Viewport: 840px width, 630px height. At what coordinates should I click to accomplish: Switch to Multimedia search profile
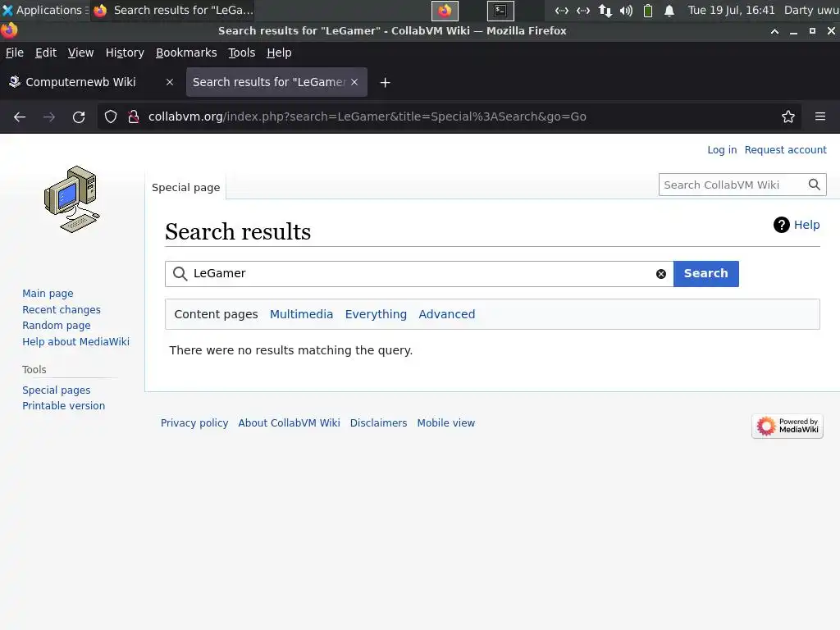(301, 314)
